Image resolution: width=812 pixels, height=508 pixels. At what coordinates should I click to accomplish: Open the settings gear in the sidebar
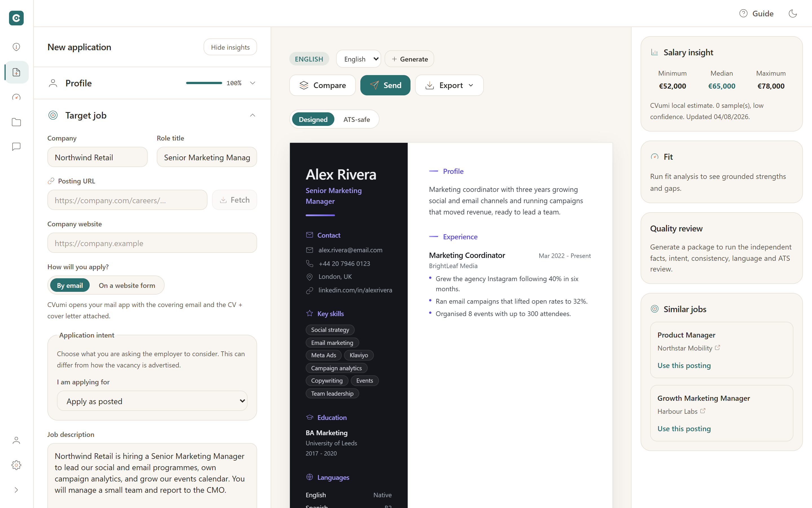tap(16, 465)
